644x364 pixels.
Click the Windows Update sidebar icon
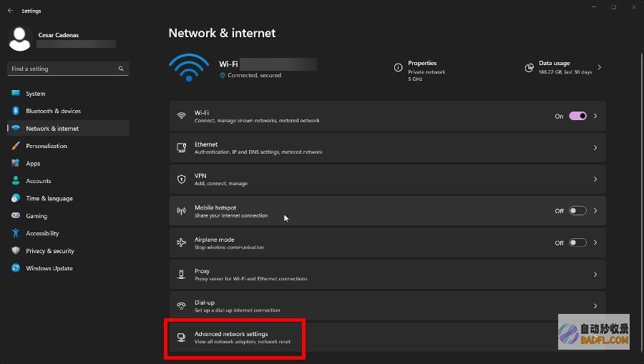pos(16,268)
